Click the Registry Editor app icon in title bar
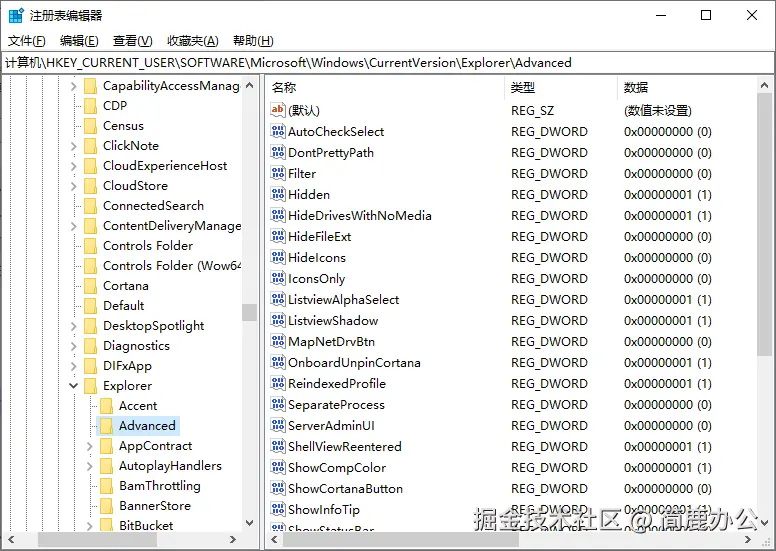776x551 pixels. point(16,15)
